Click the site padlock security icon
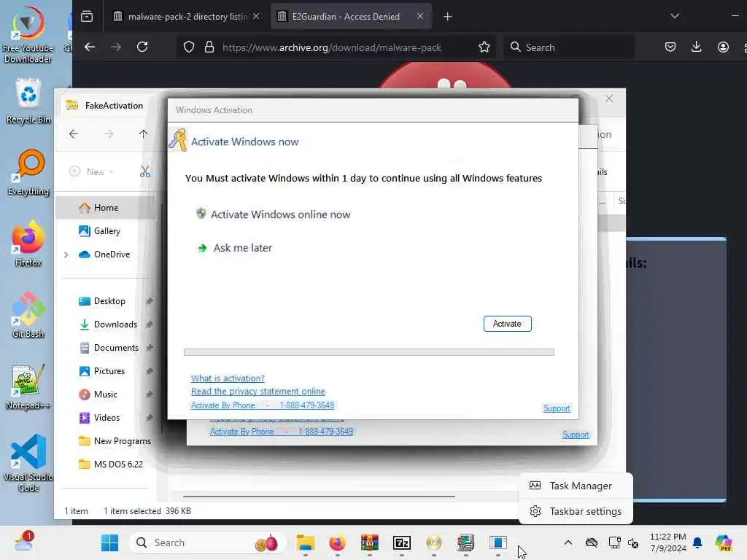 click(209, 47)
